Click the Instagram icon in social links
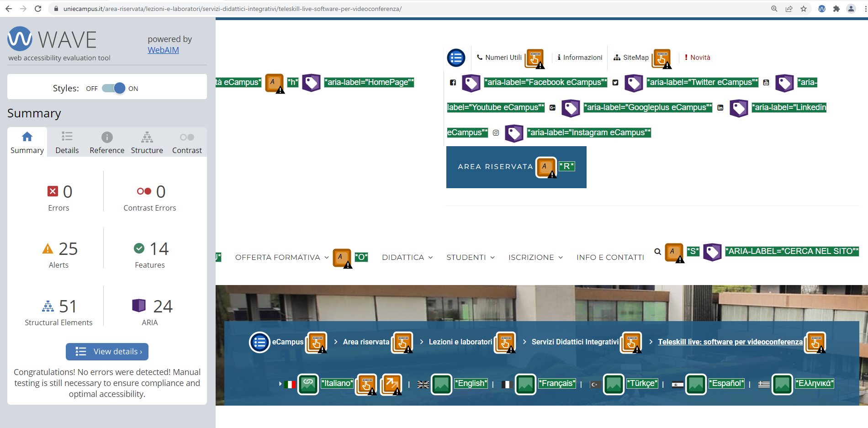This screenshot has height=428, width=868. [496, 133]
